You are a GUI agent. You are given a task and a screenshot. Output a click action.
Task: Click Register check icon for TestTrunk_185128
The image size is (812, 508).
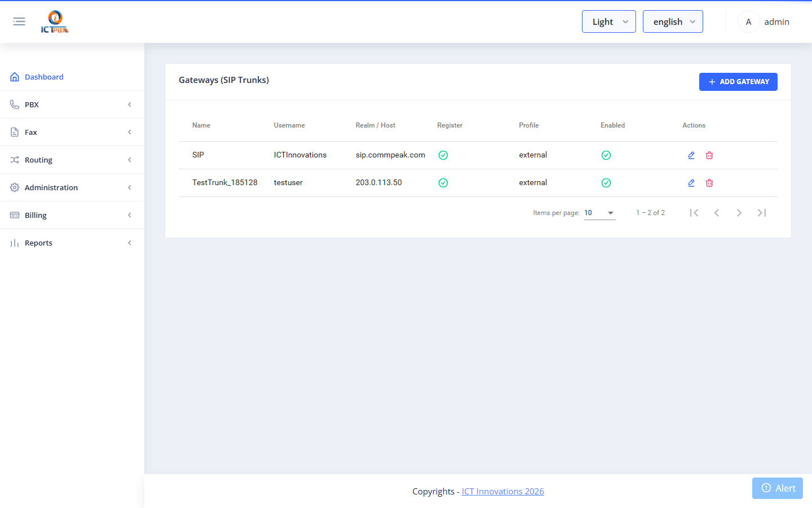click(443, 183)
